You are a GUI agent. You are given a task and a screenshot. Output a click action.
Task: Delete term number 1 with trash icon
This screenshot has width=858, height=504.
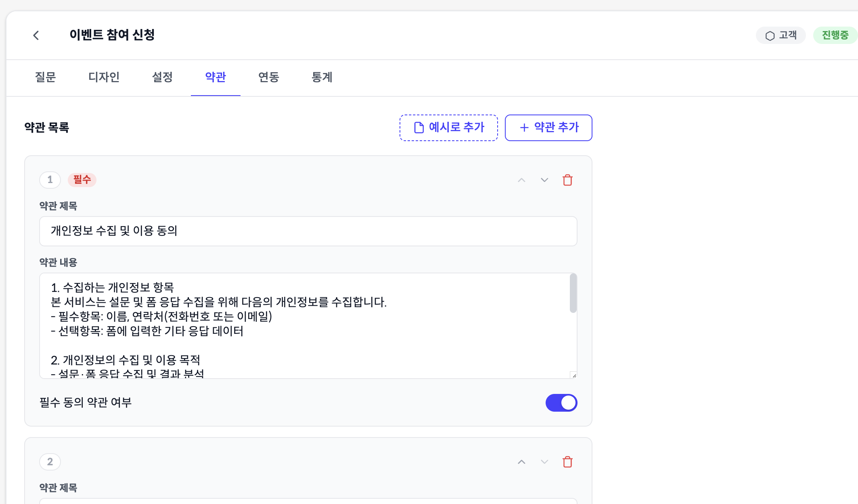(x=567, y=180)
